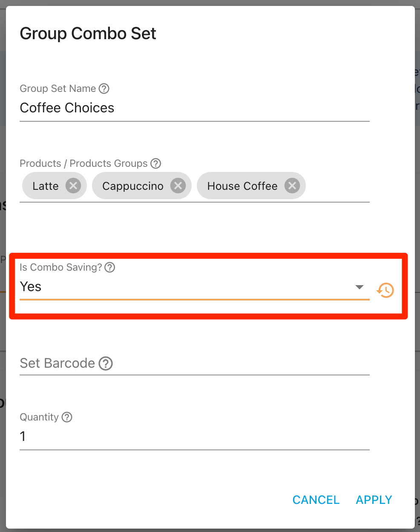Apply the group combo set changes
This screenshot has height=532, width=420.
click(374, 500)
